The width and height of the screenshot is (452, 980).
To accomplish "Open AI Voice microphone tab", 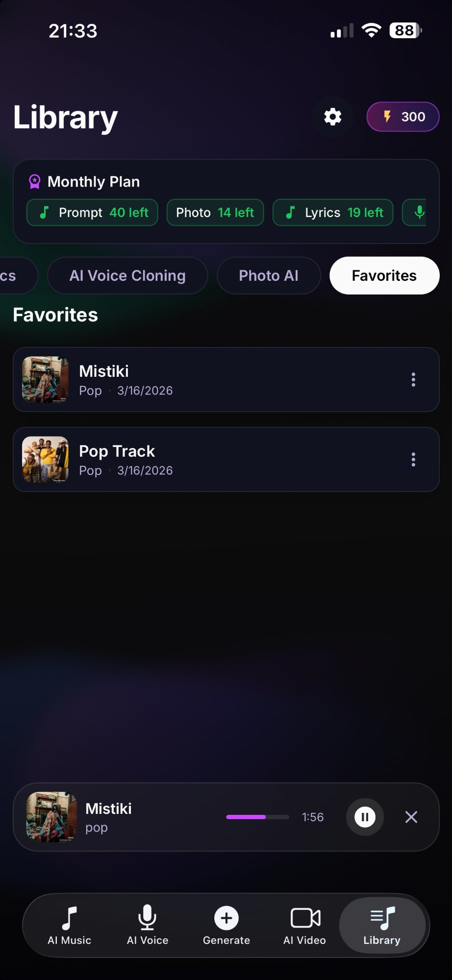I will [x=148, y=925].
